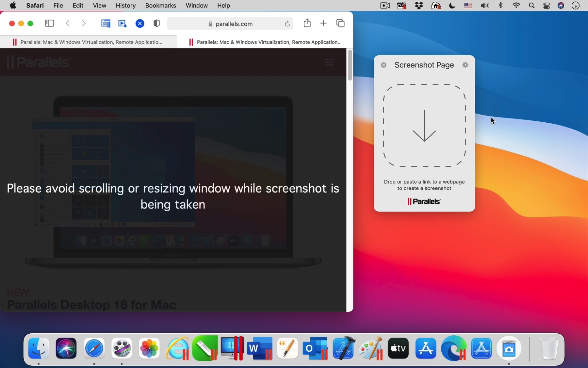
Task: Toggle the Safari sidebar
Action: coord(49,23)
